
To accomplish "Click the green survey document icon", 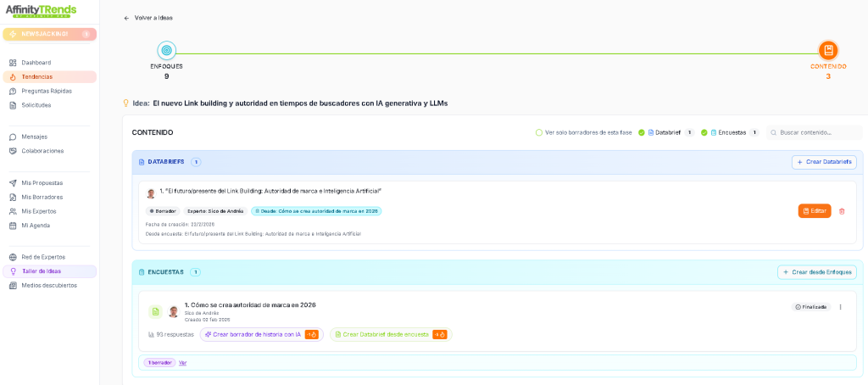I will 155,311.
